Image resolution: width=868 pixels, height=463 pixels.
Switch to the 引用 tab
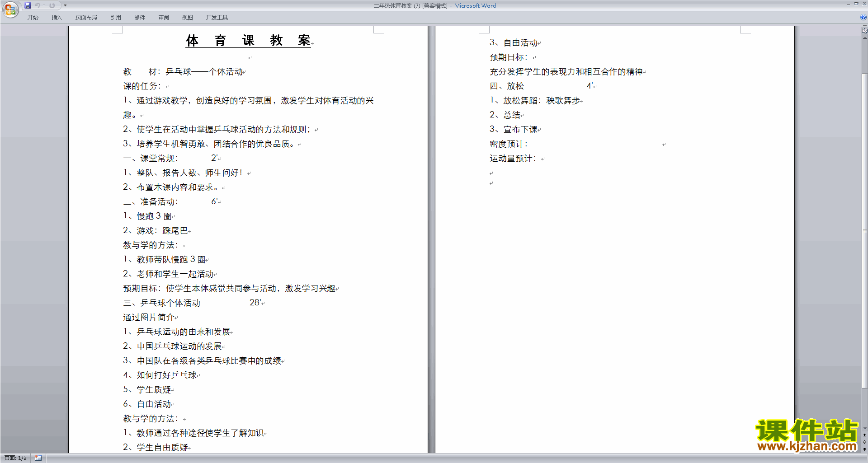[x=116, y=18]
